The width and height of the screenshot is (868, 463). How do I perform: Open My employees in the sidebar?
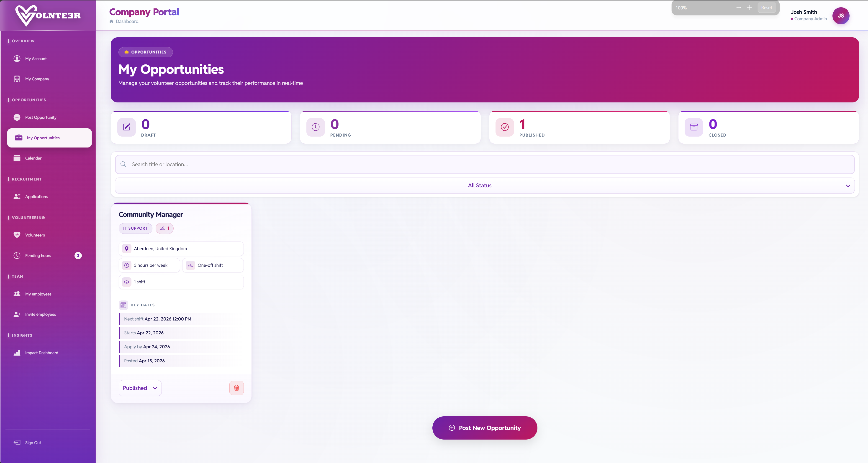coord(49,294)
